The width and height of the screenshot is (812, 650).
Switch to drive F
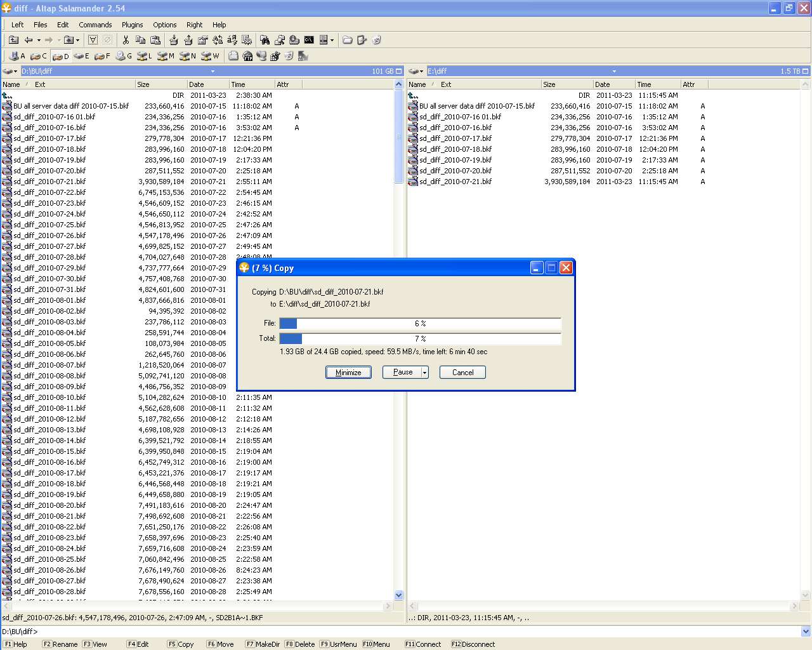point(102,56)
